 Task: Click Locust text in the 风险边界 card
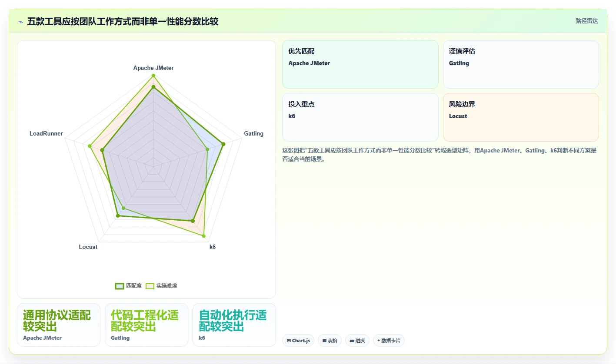coord(458,116)
